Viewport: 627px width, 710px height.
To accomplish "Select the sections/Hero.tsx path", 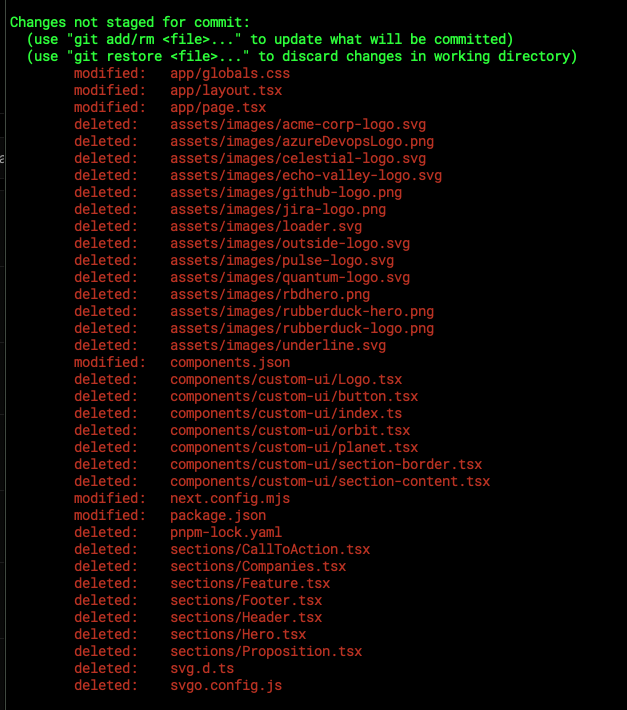I will tap(238, 634).
